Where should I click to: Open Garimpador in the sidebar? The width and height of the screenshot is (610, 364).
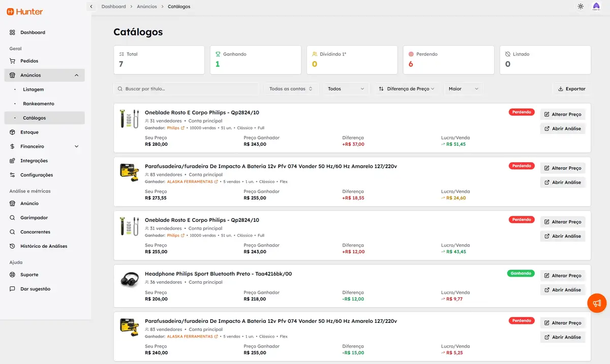click(x=44, y=217)
